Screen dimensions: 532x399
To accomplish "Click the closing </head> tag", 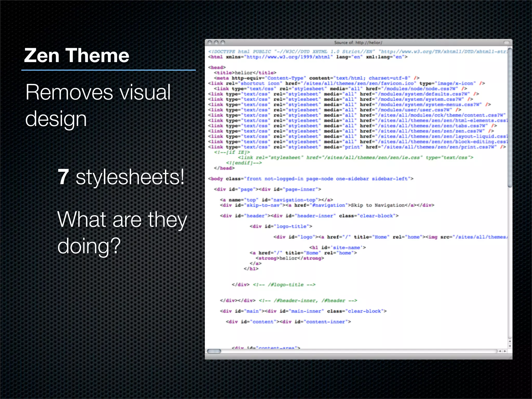I will pyautogui.click(x=224, y=168).
